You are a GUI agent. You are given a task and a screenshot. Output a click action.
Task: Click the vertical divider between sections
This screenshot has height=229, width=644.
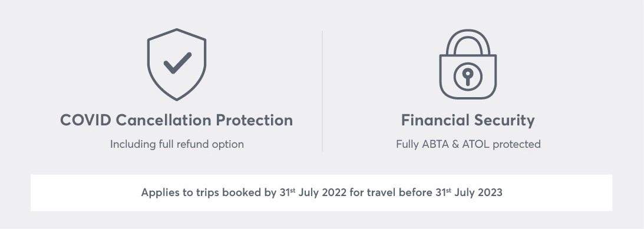[322, 91]
